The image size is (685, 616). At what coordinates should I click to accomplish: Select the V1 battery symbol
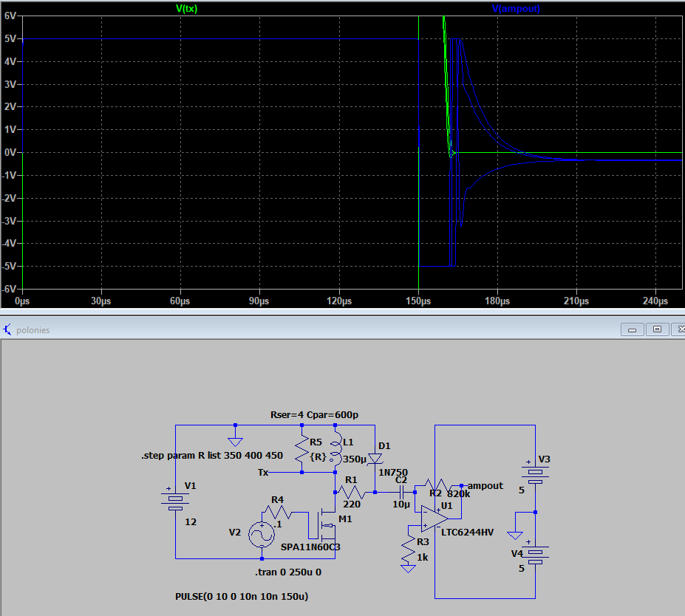click(175, 502)
